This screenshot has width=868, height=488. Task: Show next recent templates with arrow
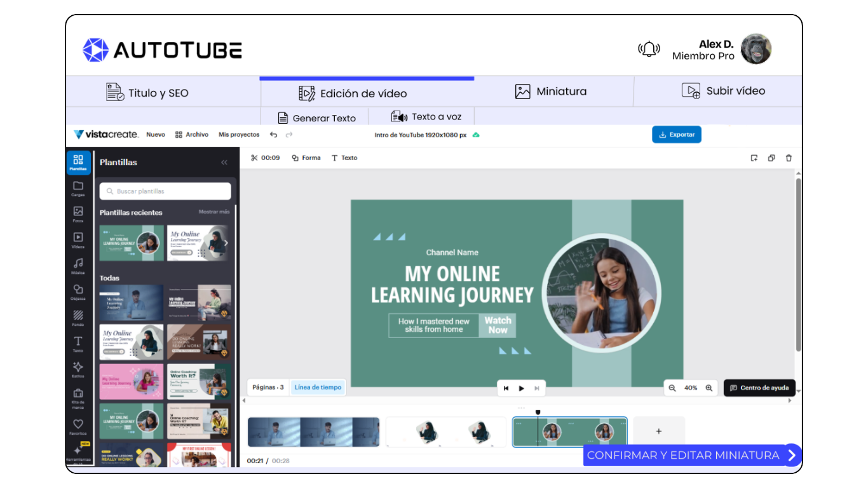(x=226, y=243)
